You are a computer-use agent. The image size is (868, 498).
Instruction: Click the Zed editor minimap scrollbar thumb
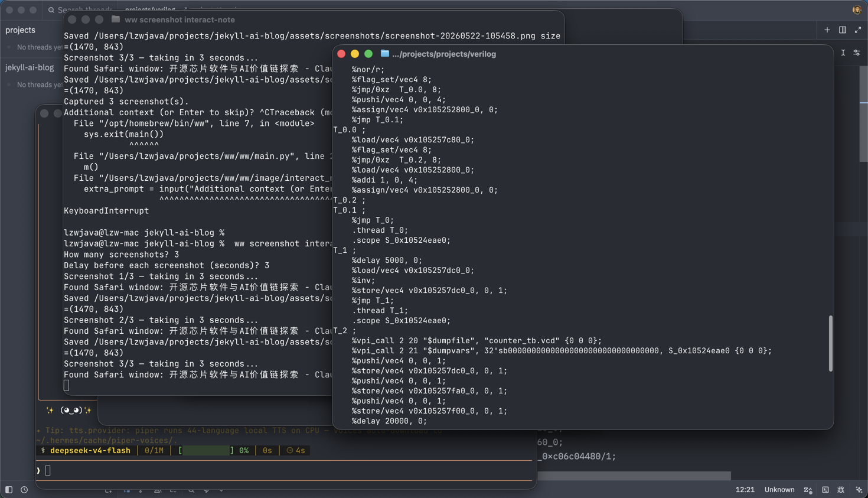863,113
